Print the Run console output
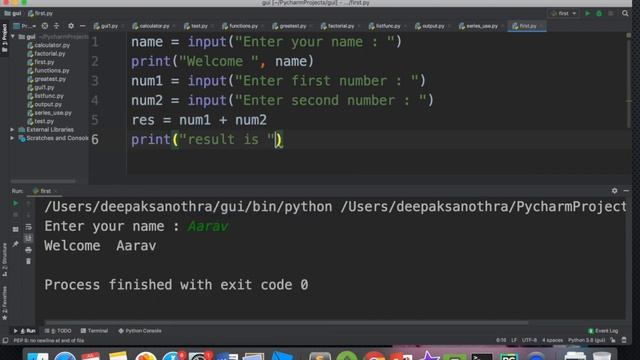Viewport: 640px width, 360px height. click(x=29, y=250)
